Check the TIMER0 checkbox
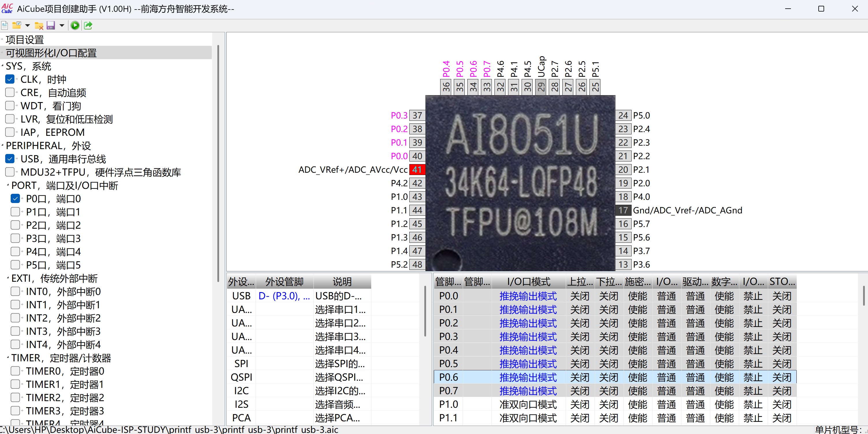The width and height of the screenshot is (868, 434). (x=15, y=371)
